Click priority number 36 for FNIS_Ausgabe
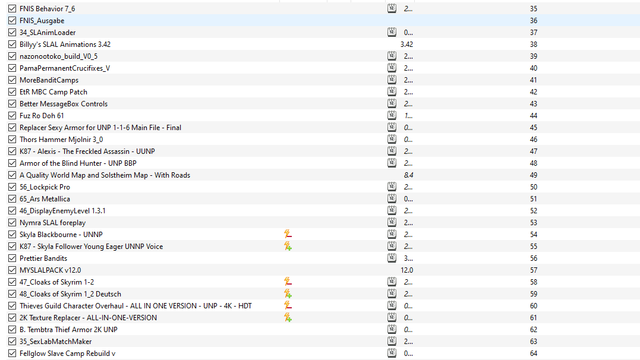The width and height of the screenshot is (640, 360). [x=533, y=20]
